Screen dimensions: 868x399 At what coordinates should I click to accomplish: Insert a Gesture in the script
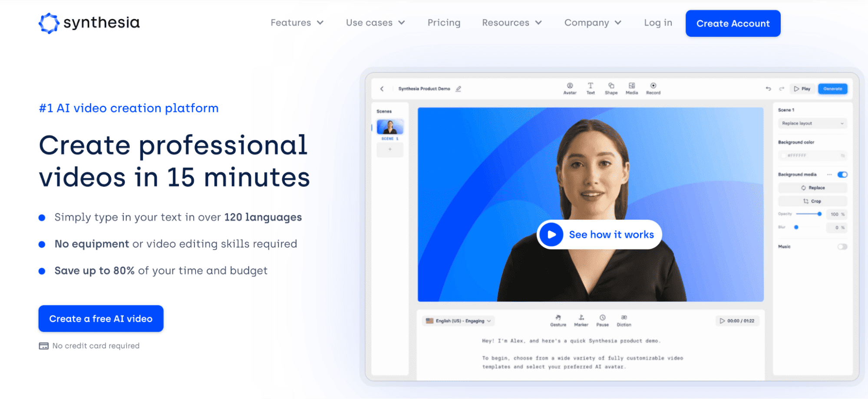tap(558, 318)
